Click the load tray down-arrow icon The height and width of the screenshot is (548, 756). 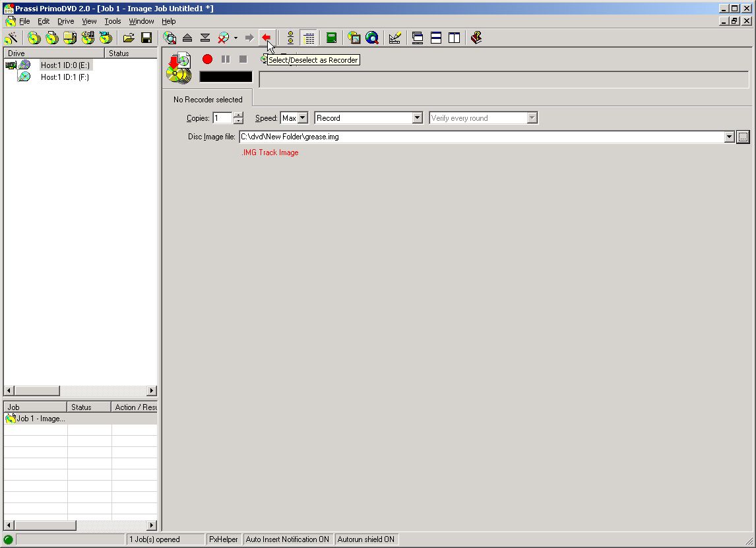pyautogui.click(x=205, y=38)
